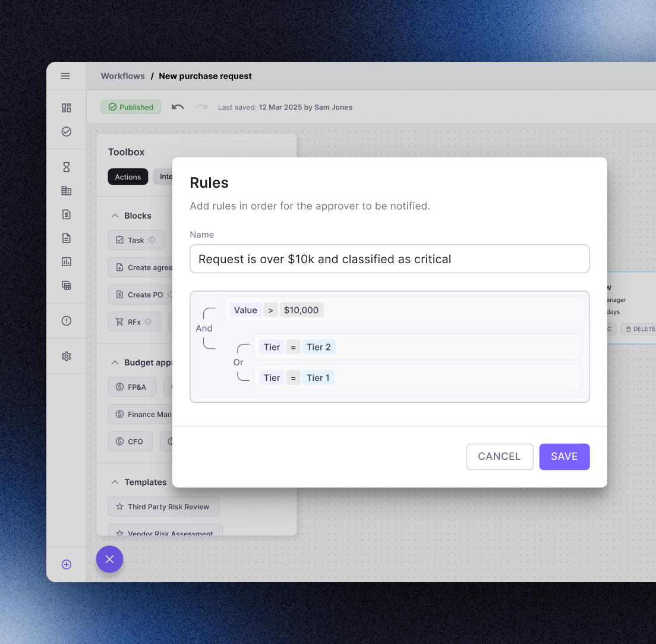Click the Tier chip in the Tier 1 row

point(272,378)
